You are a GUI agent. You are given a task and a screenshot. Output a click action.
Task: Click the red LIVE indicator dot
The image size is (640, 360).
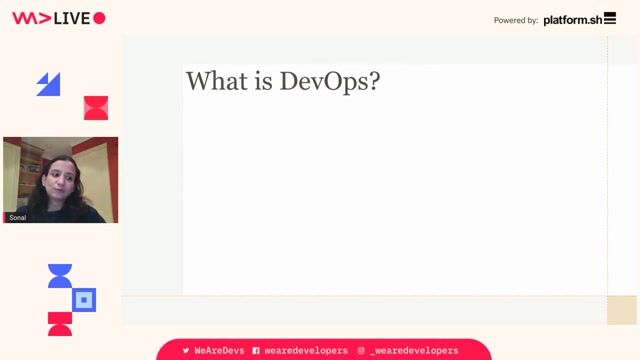tap(99, 18)
